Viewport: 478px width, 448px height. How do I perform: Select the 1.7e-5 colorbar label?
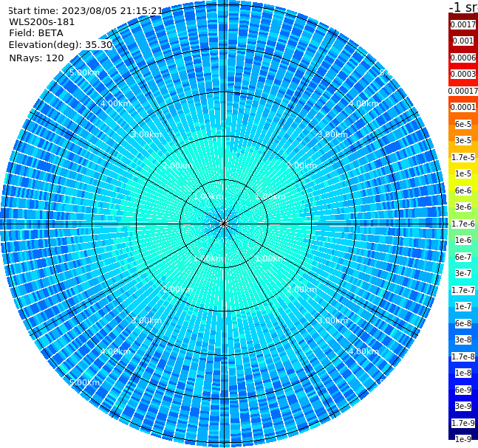463,157
